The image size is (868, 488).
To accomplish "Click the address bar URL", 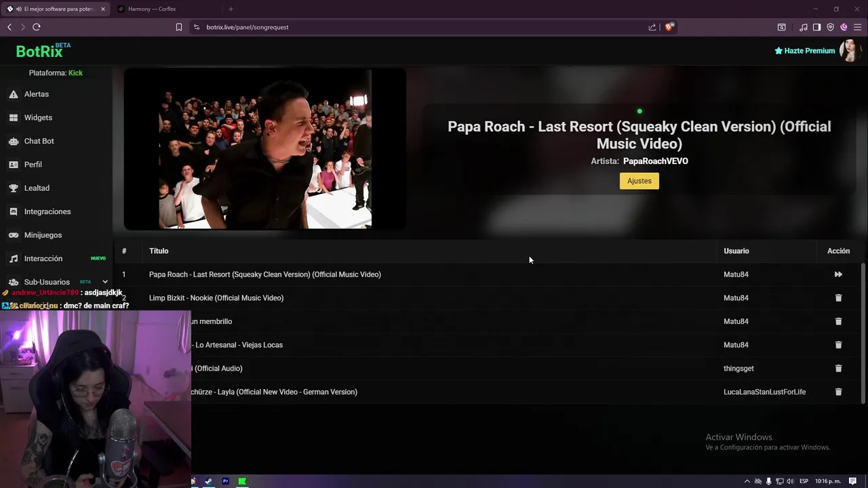I will (x=248, y=27).
